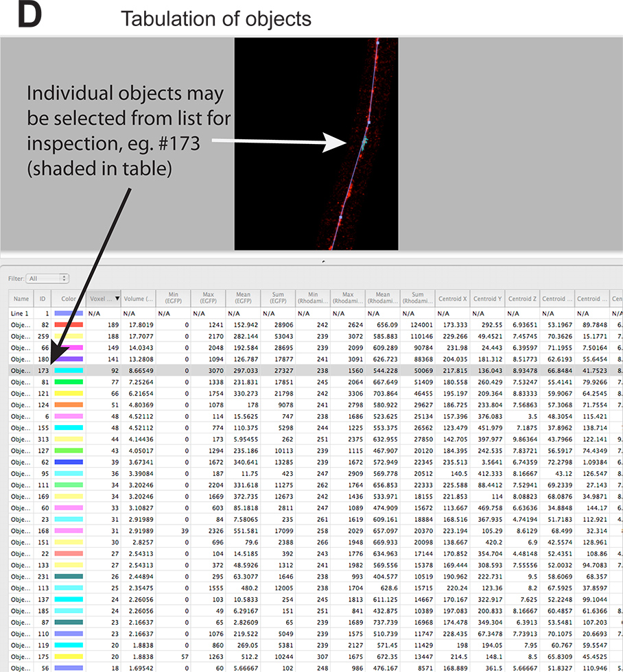Open the Filter dropdown set to All

(47, 278)
